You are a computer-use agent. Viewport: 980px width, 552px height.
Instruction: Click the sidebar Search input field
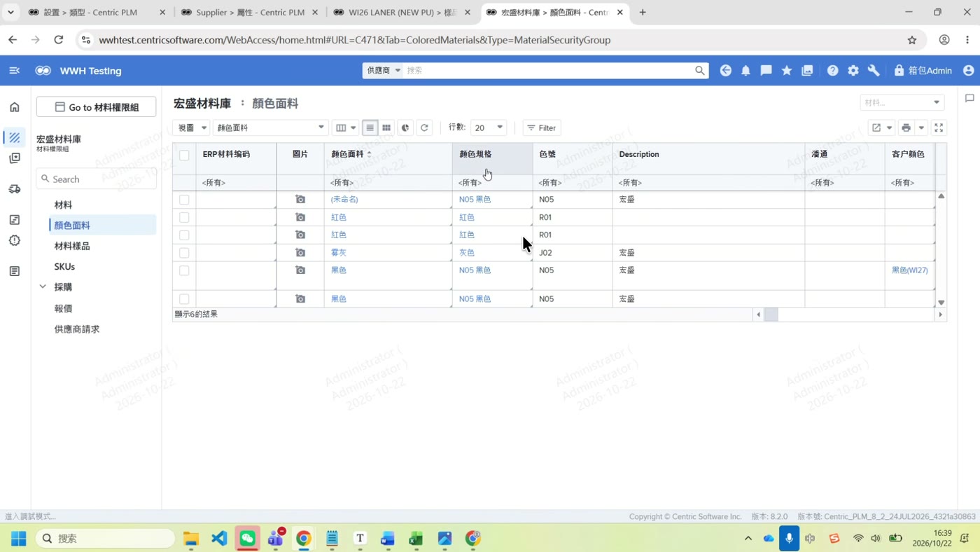pos(97,179)
